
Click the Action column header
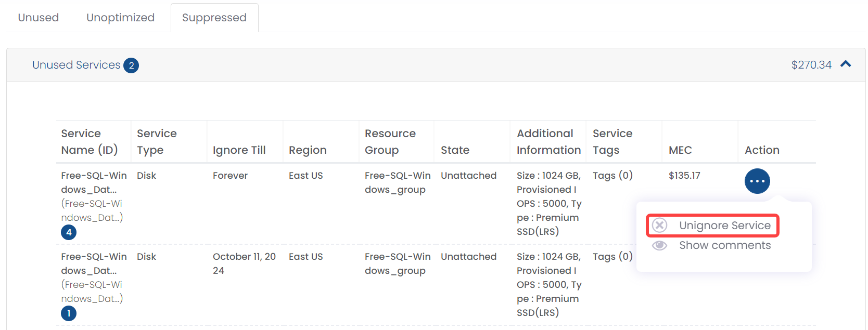(x=762, y=150)
